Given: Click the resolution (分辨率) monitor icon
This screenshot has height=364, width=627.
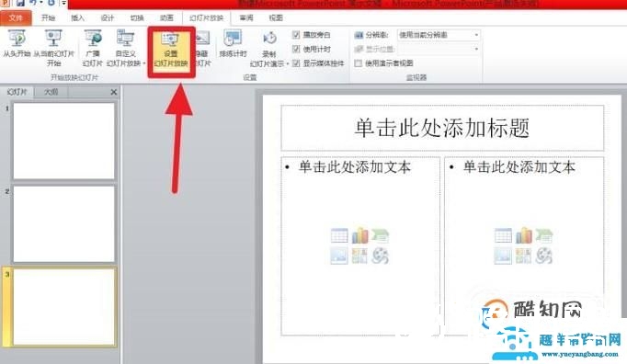Looking at the screenshot, I should click(359, 35).
